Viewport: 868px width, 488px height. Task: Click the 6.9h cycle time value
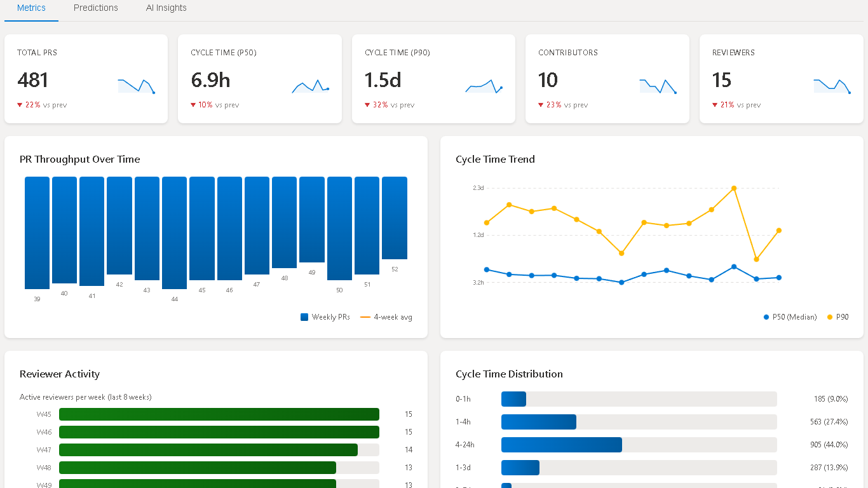[x=210, y=80]
